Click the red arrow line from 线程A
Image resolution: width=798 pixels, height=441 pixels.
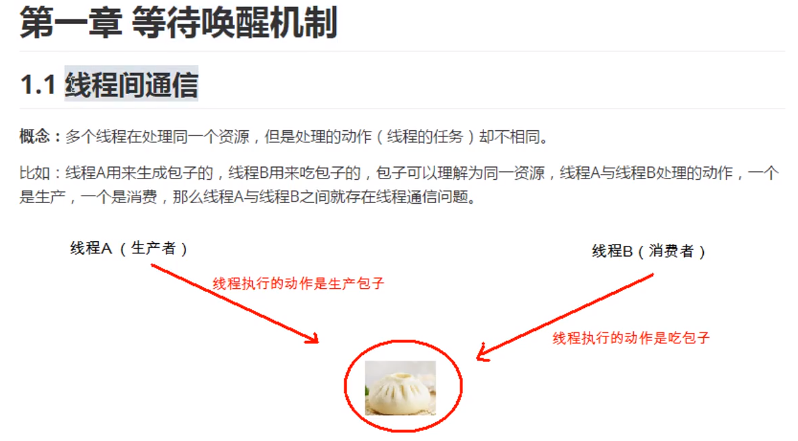(234, 303)
